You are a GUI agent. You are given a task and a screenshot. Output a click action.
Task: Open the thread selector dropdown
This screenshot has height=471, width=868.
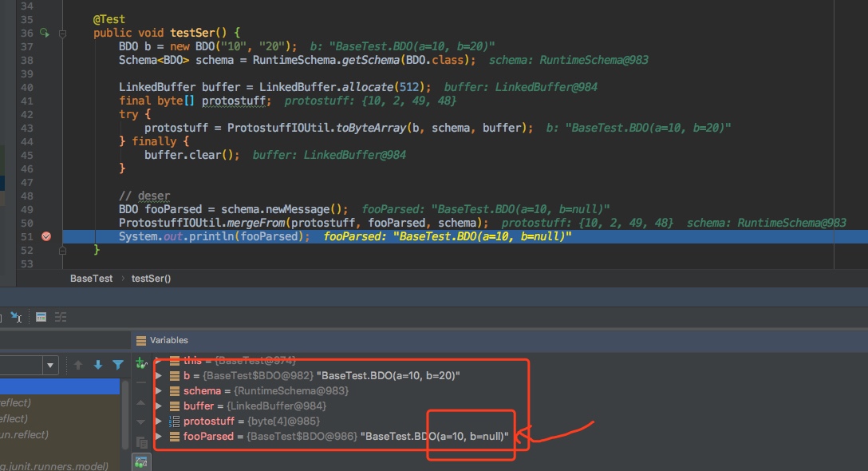49,366
